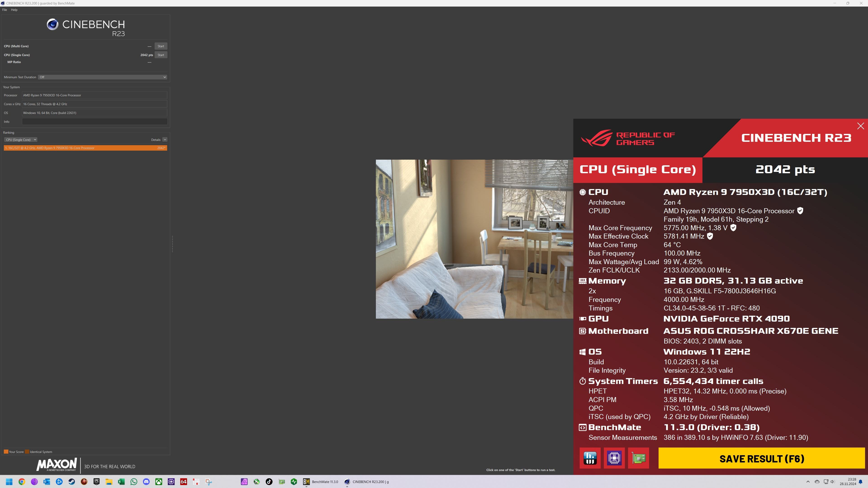The image size is (868, 488).
Task: Click the Cinebench R23 logo header
Action: click(x=85, y=28)
